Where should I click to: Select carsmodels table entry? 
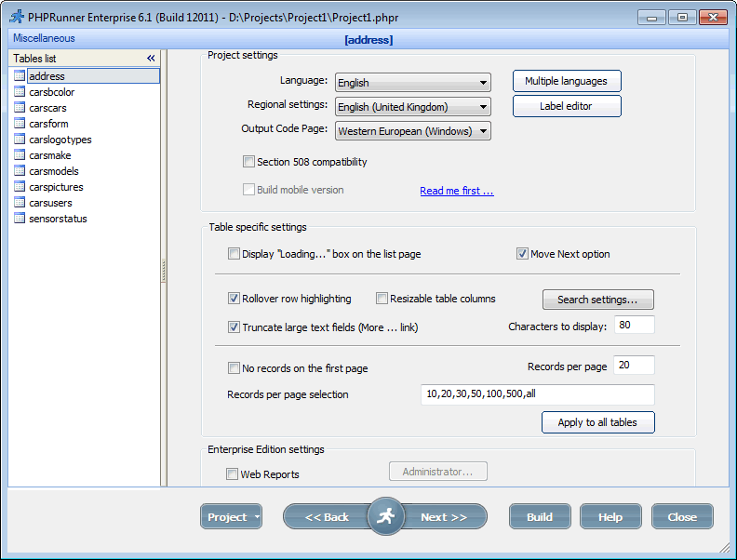point(54,171)
